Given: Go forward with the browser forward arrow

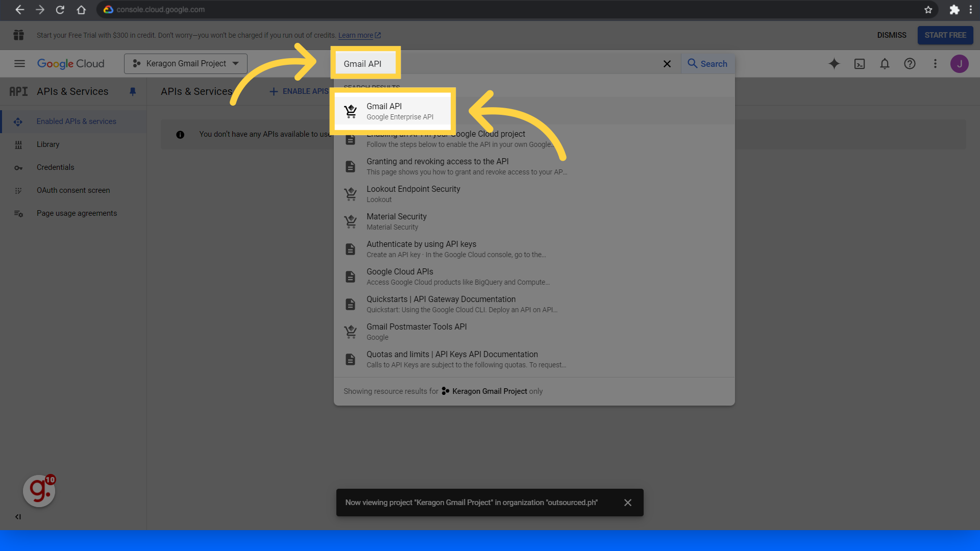Looking at the screenshot, I should coord(40,10).
